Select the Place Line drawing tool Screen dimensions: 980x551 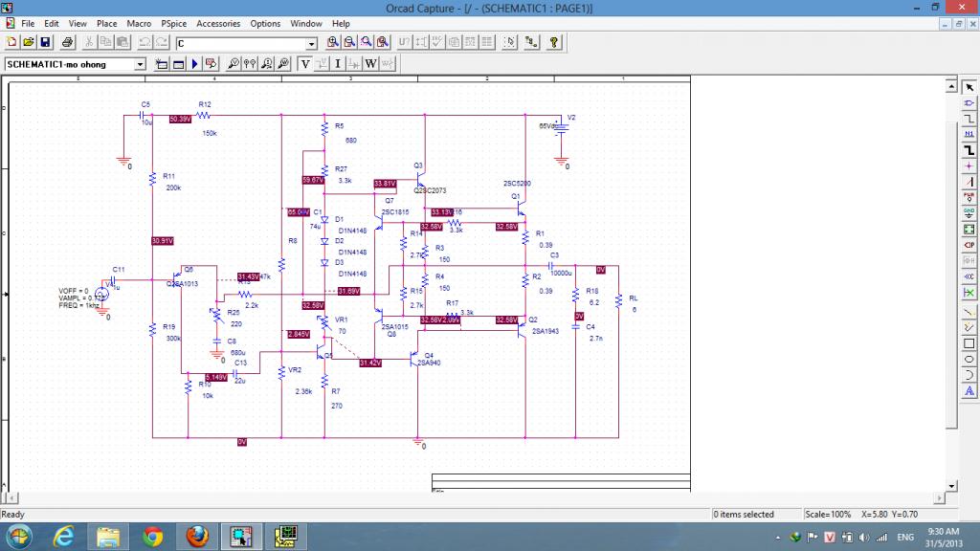click(x=969, y=312)
